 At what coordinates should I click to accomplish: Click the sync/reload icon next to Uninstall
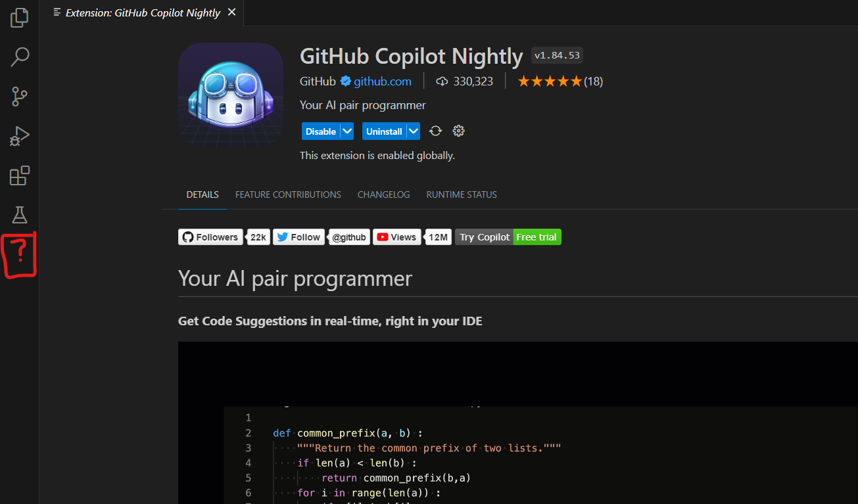click(x=435, y=131)
